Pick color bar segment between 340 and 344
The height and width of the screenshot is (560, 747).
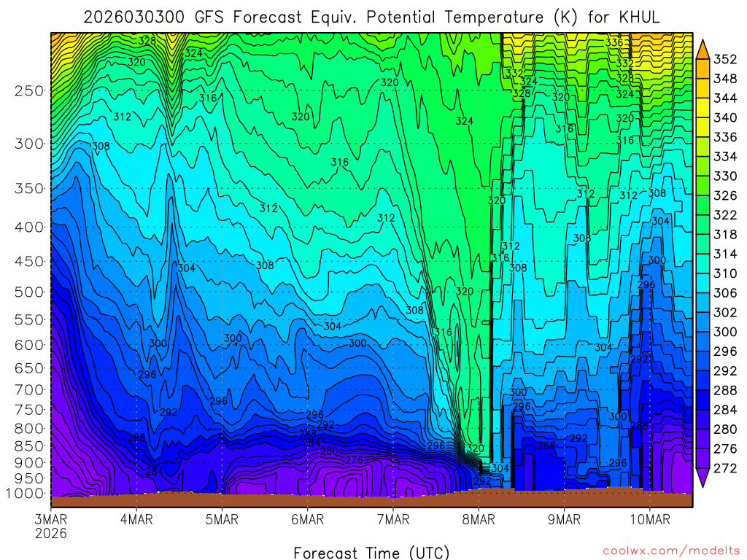pos(703,108)
